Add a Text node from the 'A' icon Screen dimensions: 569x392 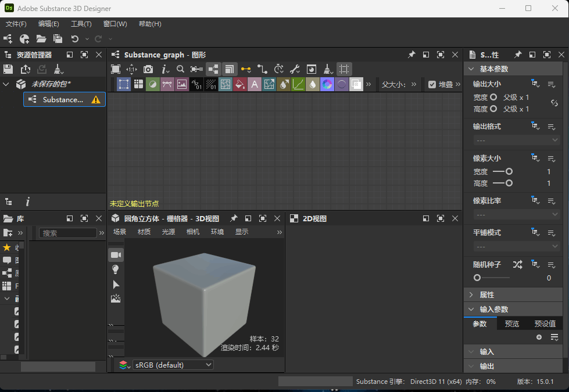(254, 84)
